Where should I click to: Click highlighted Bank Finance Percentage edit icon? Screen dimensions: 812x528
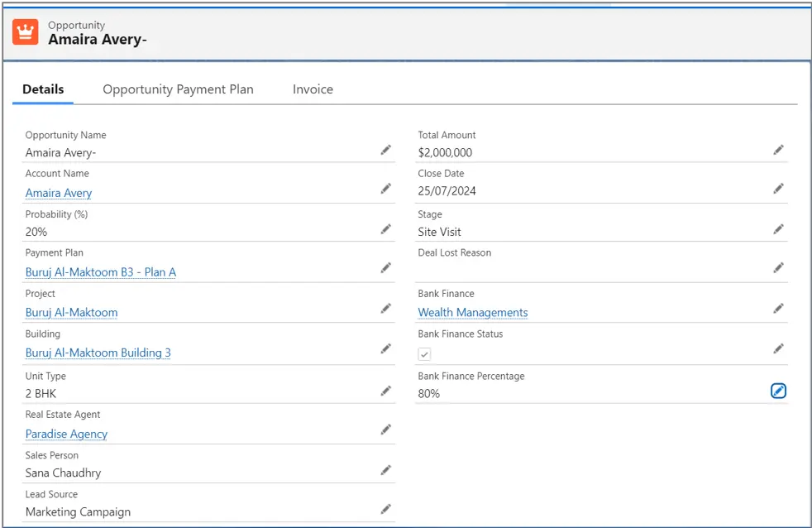pyautogui.click(x=778, y=391)
